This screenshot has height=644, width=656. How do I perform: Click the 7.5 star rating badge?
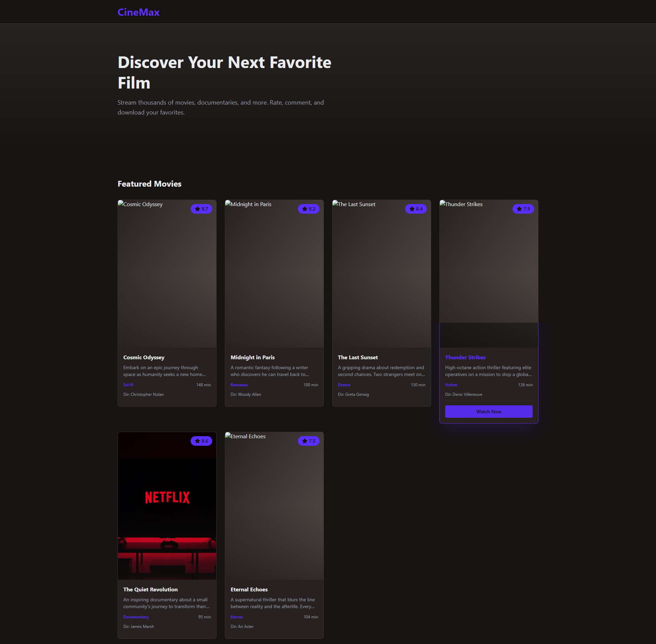pyautogui.click(x=309, y=441)
